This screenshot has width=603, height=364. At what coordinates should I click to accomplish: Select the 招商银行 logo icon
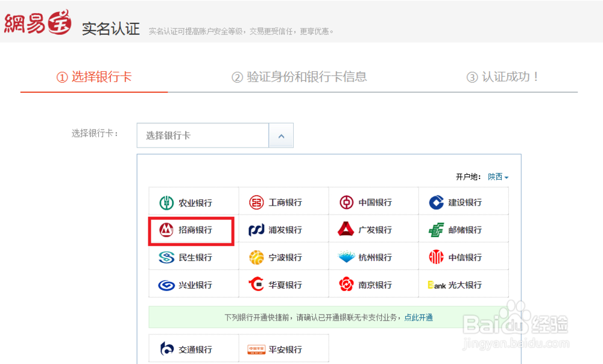click(x=166, y=230)
